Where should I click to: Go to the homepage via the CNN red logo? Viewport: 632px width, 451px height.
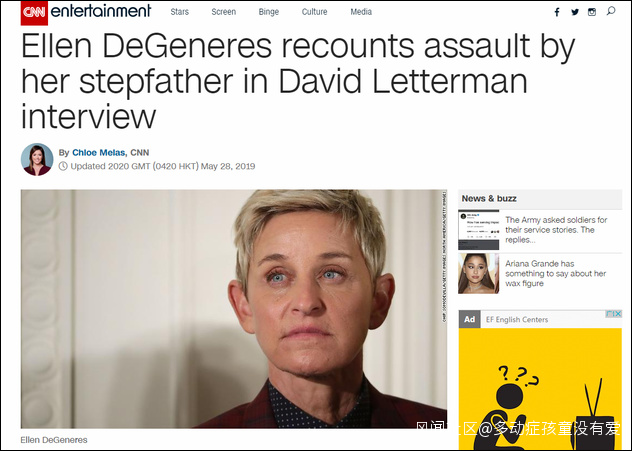coord(34,13)
